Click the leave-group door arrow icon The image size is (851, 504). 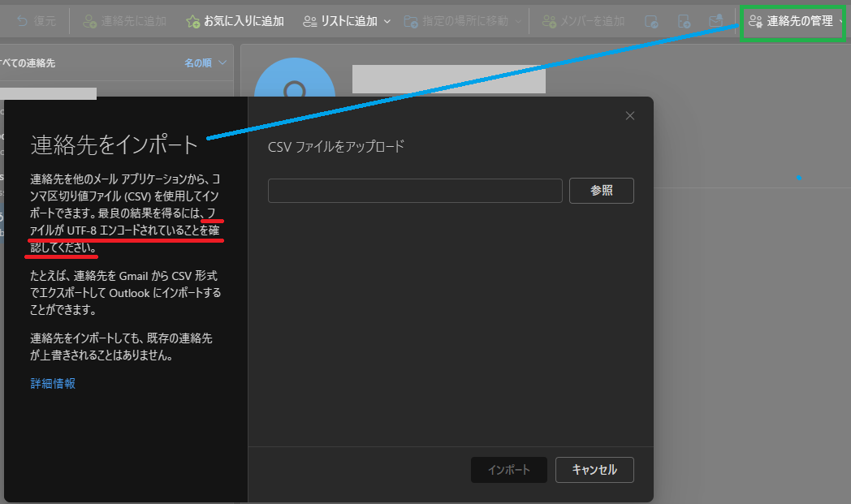684,21
